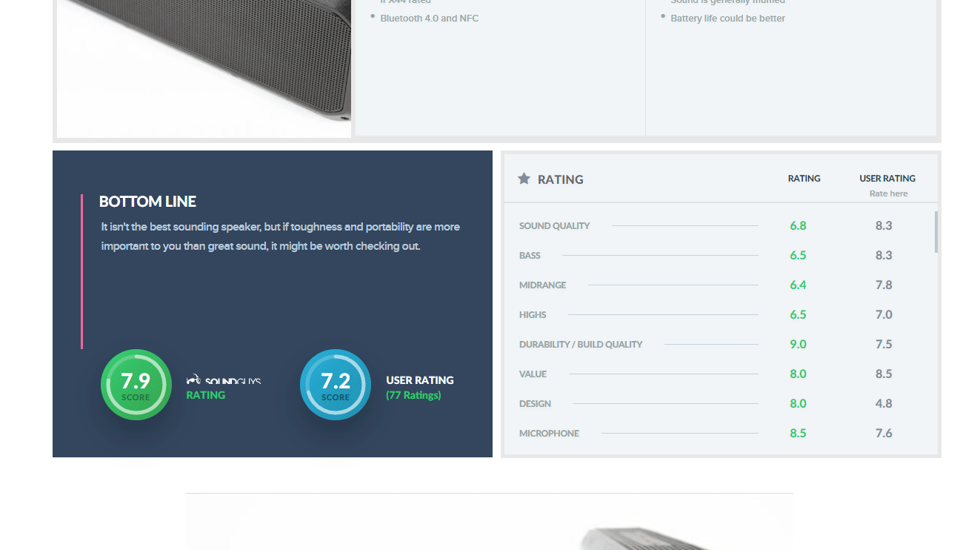Viewport: 980px width, 550px height.
Task: Click the star icon beside the RATING heading
Action: pos(524,179)
